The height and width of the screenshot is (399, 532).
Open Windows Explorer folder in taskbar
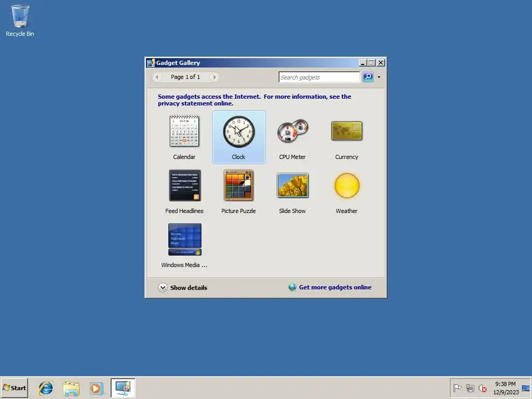71,388
